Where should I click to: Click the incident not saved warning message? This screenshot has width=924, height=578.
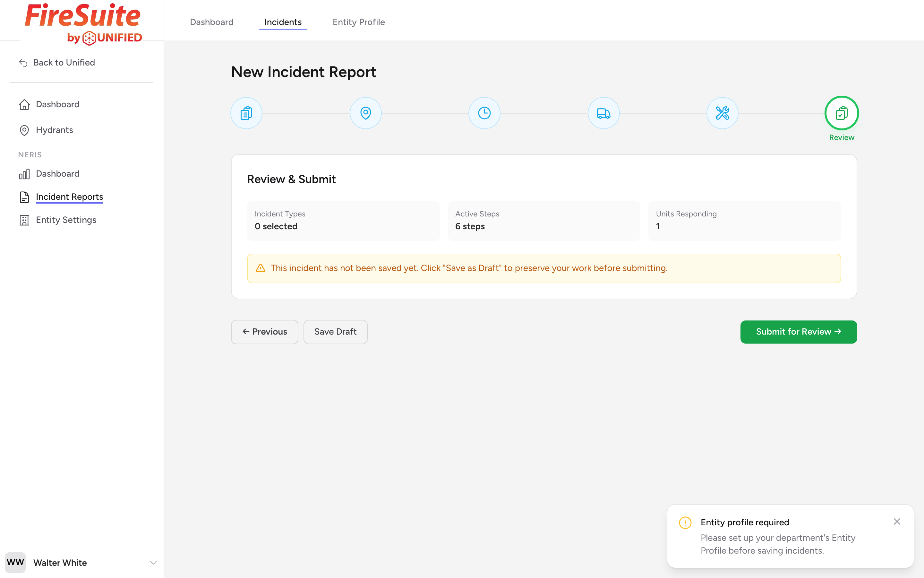point(469,268)
